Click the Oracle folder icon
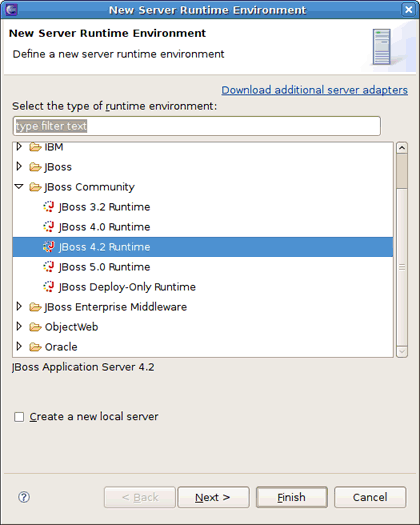Image resolution: width=420 pixels, height=525 pixels. [35, 347]
